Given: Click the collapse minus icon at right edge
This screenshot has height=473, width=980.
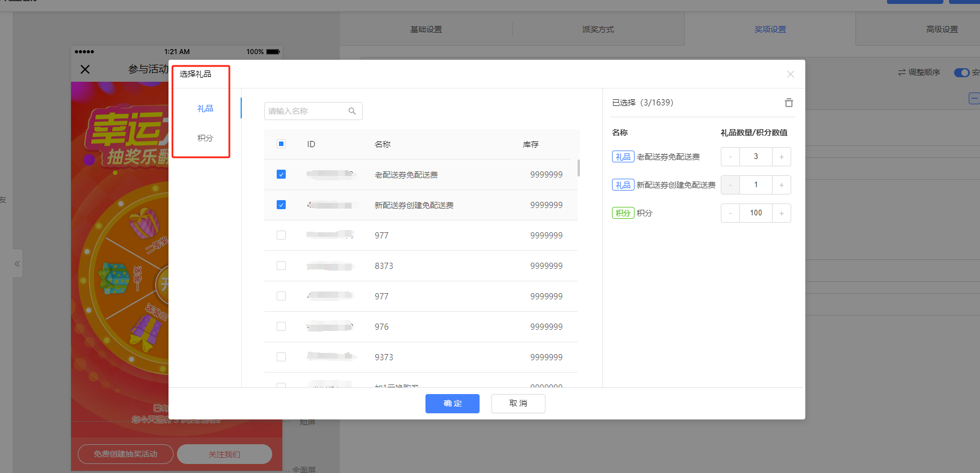Looking at the screenshot, I should 974,99.
